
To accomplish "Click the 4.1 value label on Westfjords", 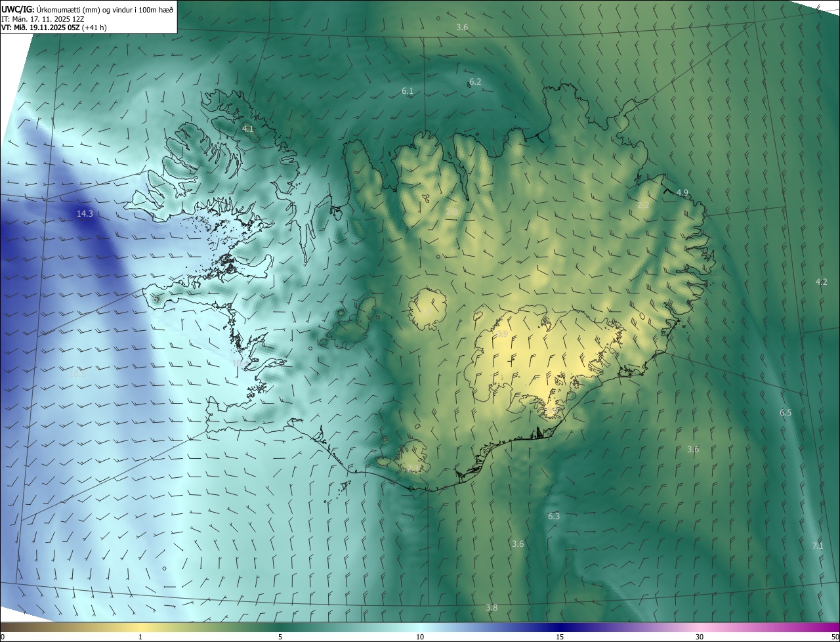I will pos(247,129).
